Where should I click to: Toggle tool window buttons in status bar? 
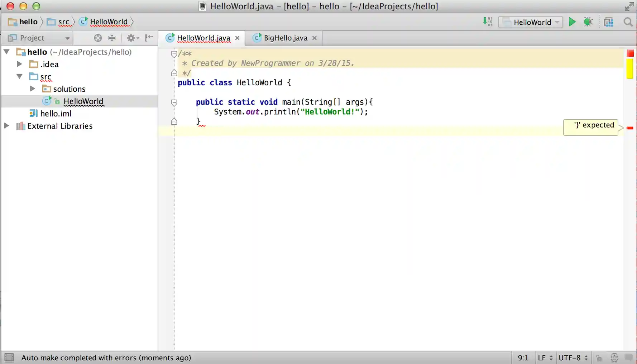(9, 358)
